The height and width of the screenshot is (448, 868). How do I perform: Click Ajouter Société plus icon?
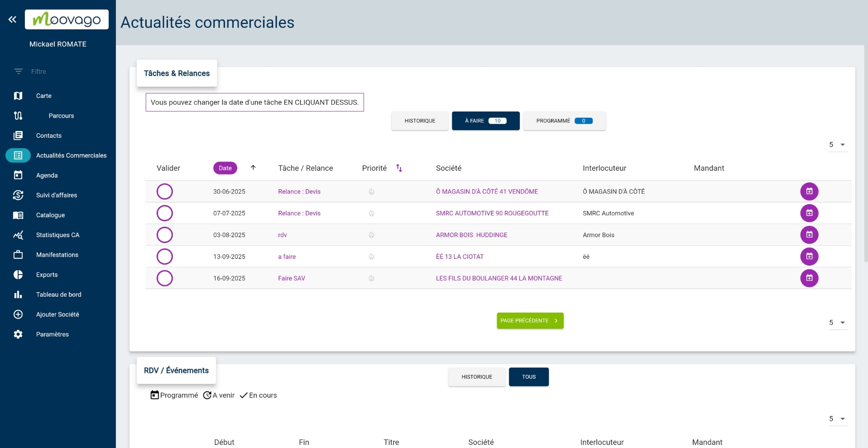click(x=18, y=314)
